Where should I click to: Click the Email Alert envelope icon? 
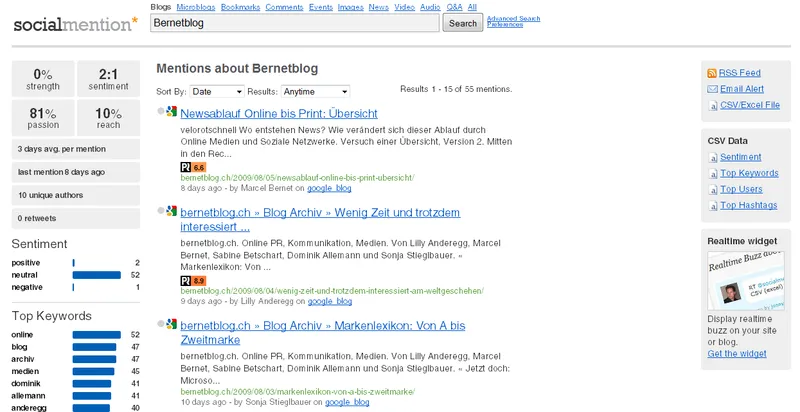pyautogui.click(x=712, y=89)
